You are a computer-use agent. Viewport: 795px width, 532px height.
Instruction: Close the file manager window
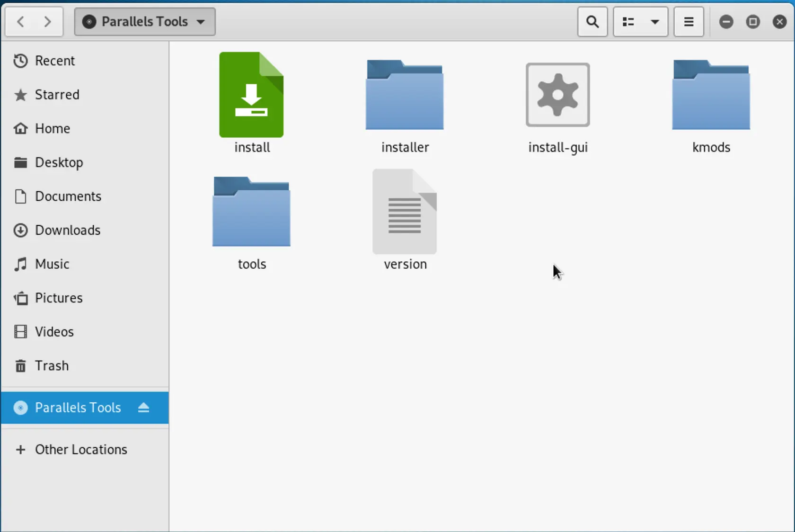779,22
